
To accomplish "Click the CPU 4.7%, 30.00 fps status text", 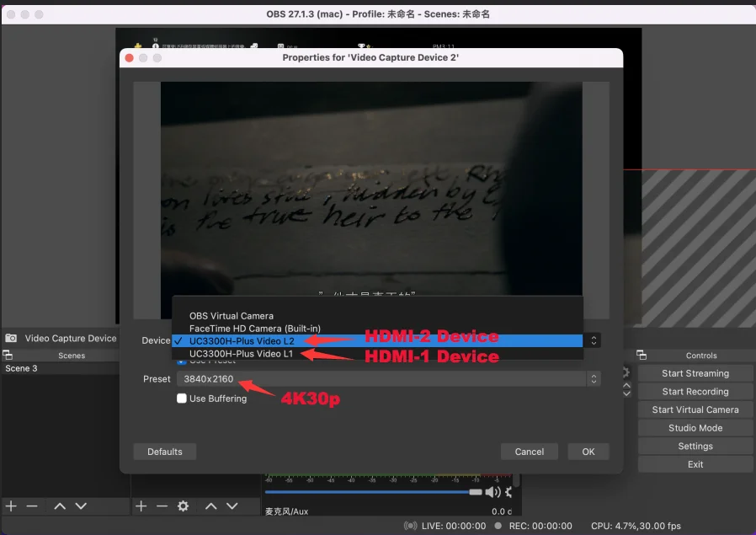I will 636,526.
